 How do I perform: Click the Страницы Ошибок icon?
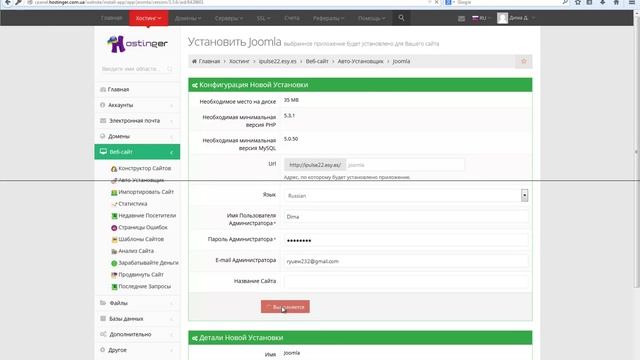pyautogui.click(x=114, y=228)
